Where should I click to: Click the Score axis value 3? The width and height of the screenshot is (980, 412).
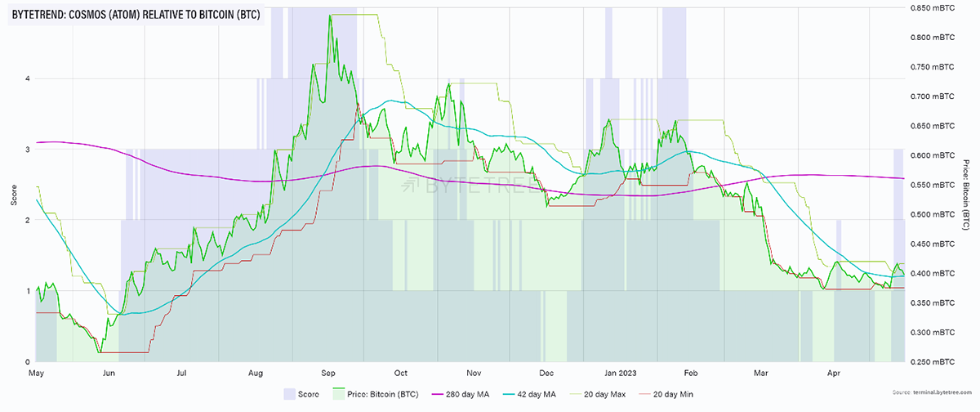(28, 150)
